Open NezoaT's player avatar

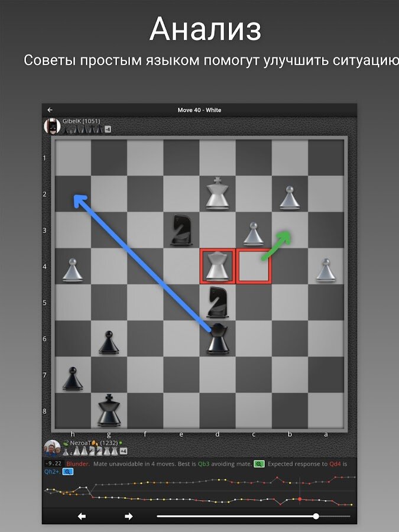pos(52,448)
